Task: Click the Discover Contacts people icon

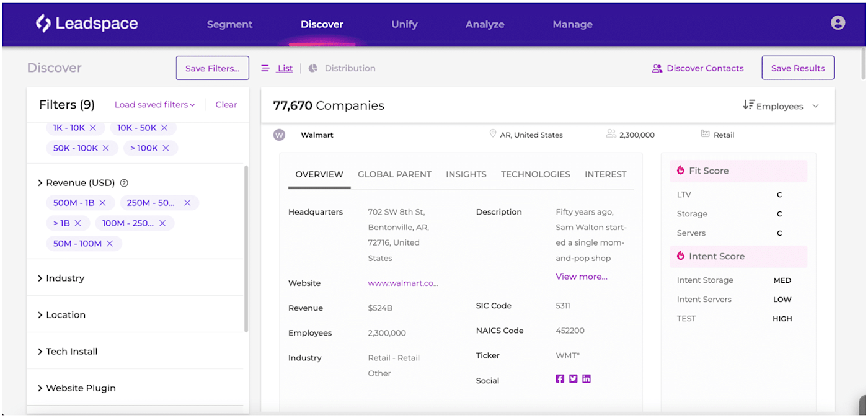Action: click(657, 68)
